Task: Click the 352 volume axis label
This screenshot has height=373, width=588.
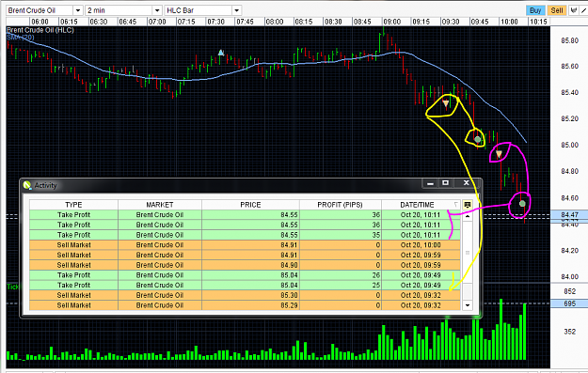Action: (x=569, y=332)
